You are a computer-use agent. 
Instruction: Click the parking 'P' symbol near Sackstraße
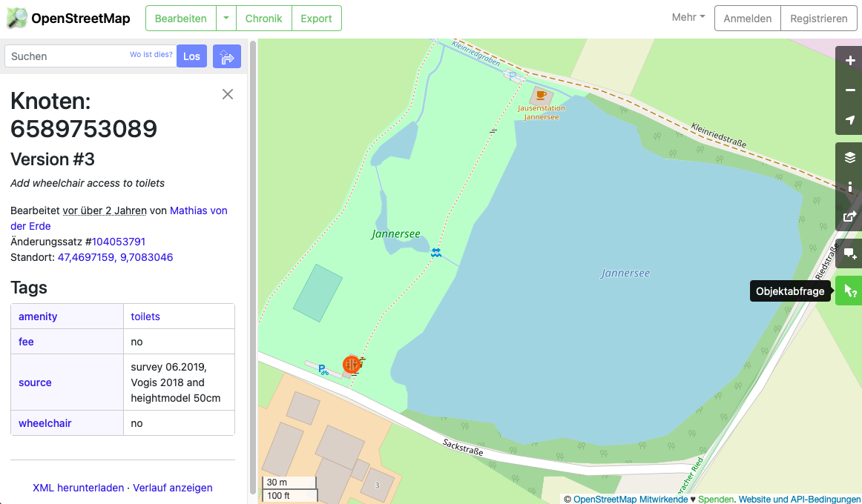tap(322, 368)
